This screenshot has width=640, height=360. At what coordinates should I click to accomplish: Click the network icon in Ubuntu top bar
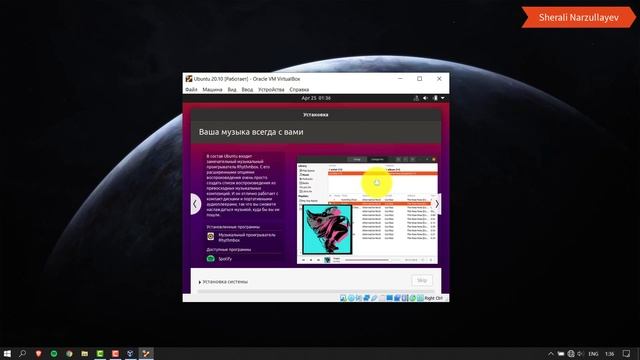[416, 98]
